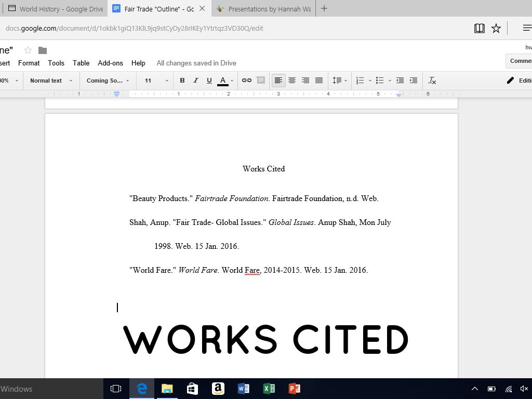Toggle underline formatting
Screen dimensions: 532x399
coord(209,81)
